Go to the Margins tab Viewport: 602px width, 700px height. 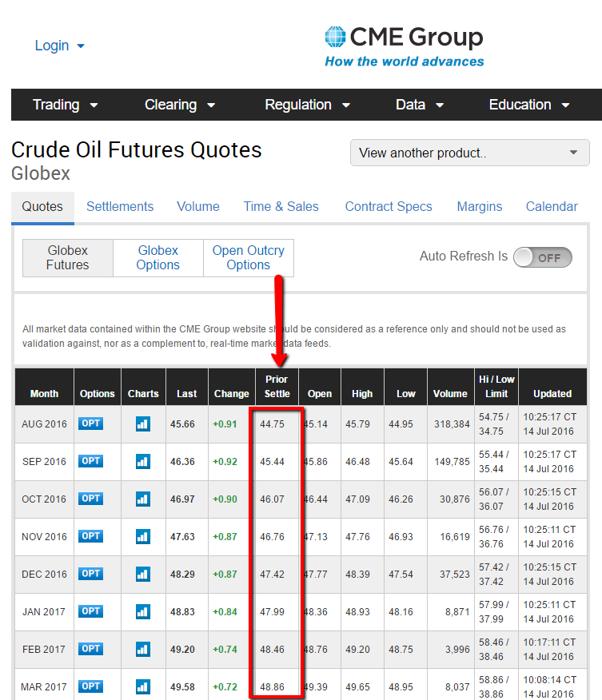479,207
